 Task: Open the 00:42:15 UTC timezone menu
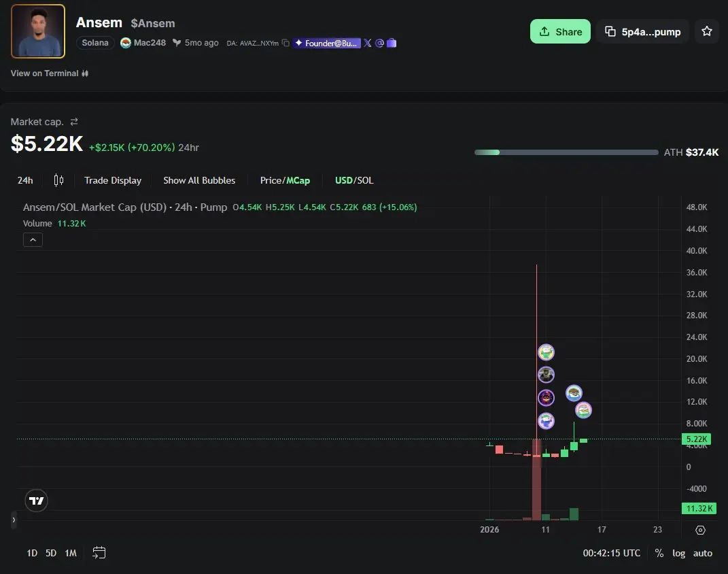click(x=612, y=553)
